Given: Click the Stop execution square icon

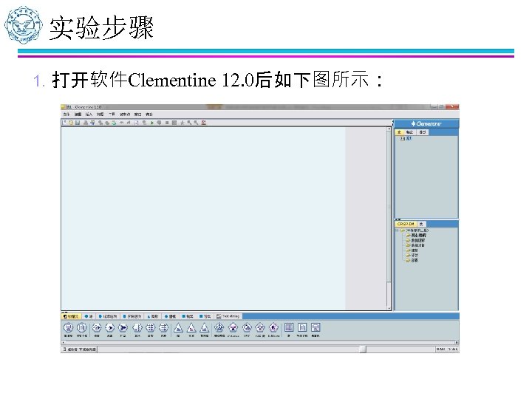Looking at the screenshot, I should click(167, 123).
